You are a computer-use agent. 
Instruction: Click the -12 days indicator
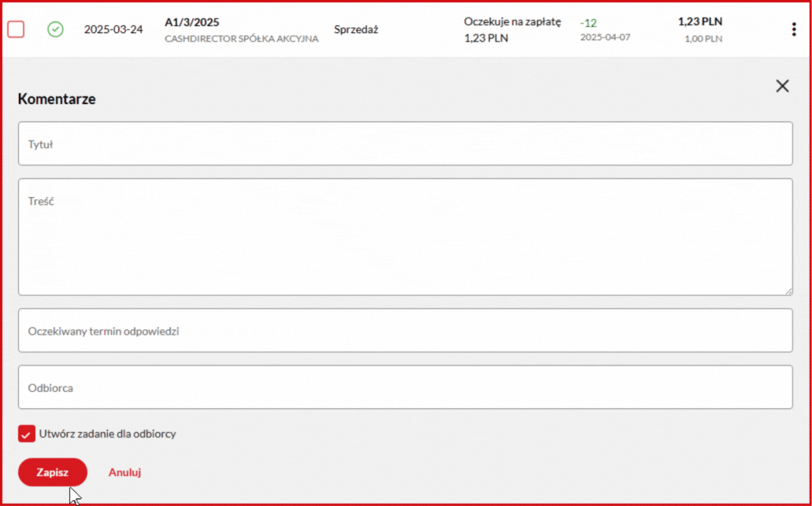(588, 23)
